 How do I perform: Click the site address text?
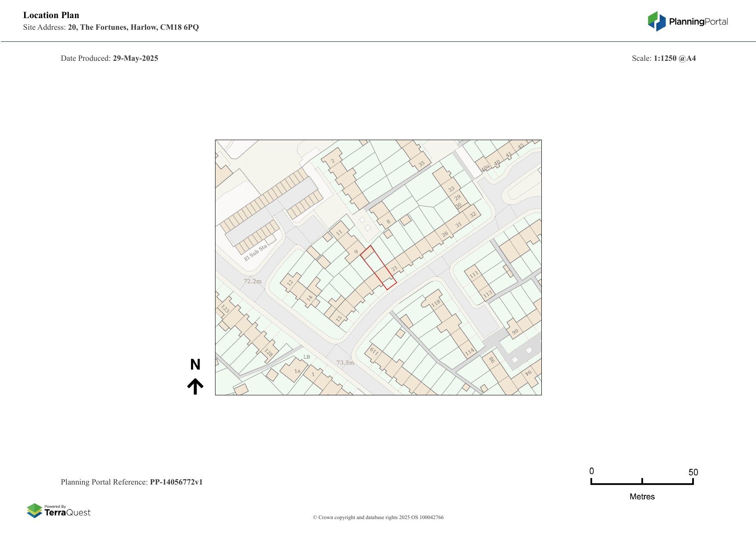tap(111, 27)
